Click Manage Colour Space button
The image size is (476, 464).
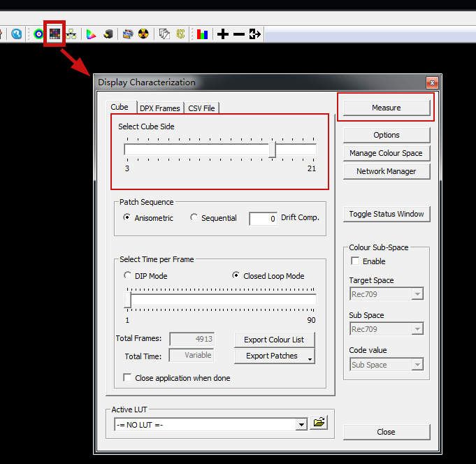(387, 153)
